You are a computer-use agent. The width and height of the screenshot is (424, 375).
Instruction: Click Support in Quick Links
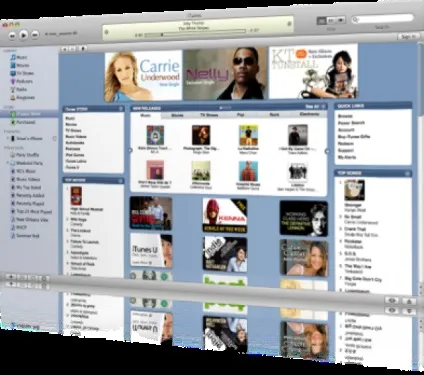click(x=346, y=150)
